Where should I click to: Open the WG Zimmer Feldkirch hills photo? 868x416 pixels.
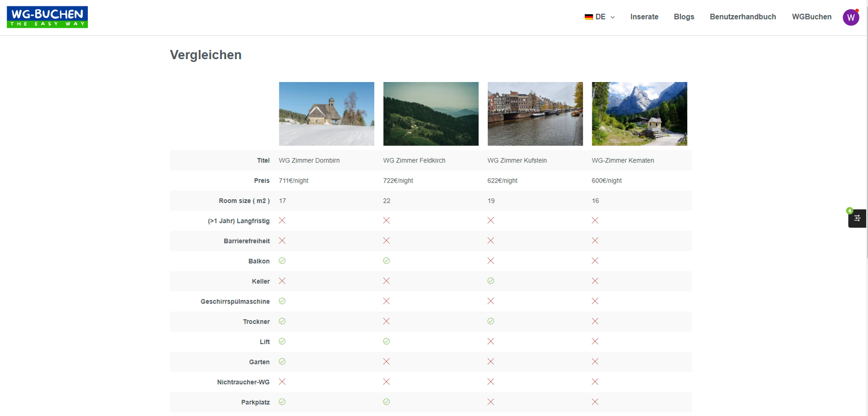coord(431,114)
